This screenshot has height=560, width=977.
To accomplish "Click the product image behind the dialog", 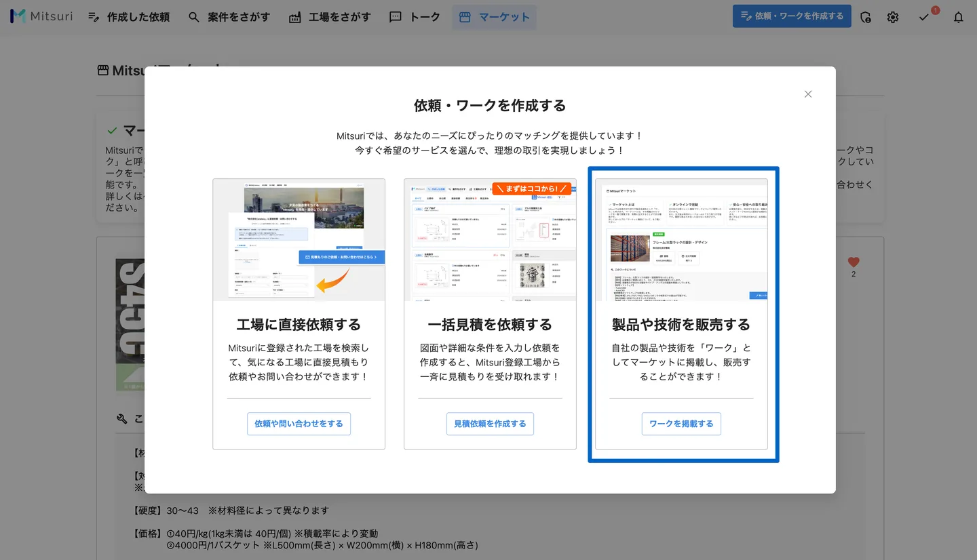I will (130, 325).
